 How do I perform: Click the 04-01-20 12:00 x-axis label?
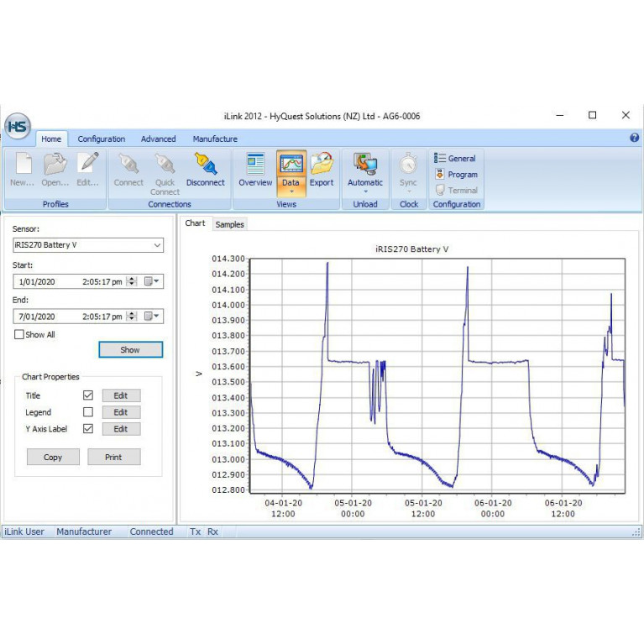pyautogui.click(x=284, y=509)
